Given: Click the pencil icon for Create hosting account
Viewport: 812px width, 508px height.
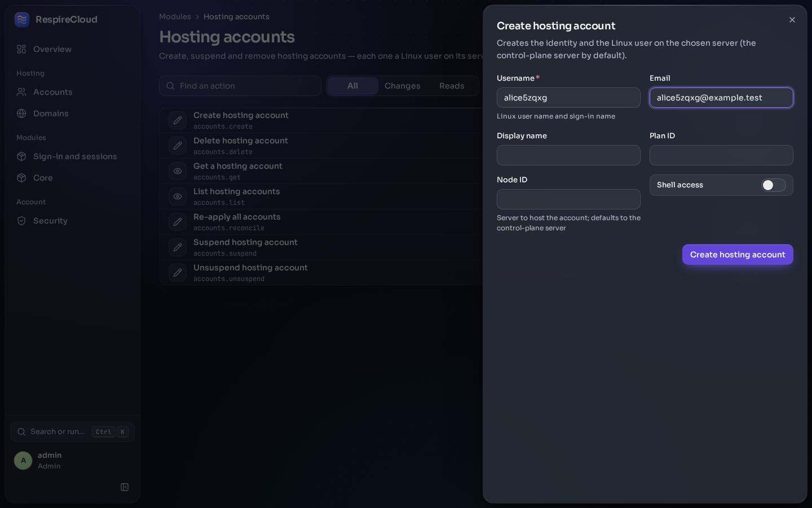Looking at the screenshot, I should (178, 120).
